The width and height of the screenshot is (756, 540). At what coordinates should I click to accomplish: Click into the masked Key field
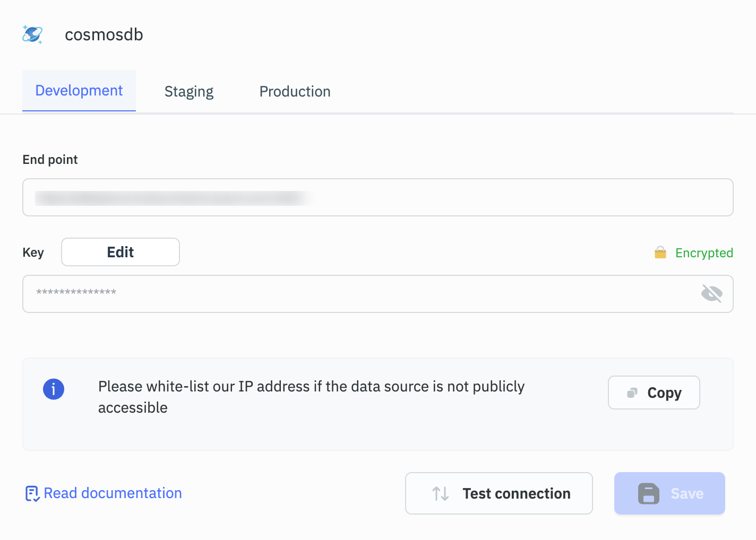(x=361, y=294)
